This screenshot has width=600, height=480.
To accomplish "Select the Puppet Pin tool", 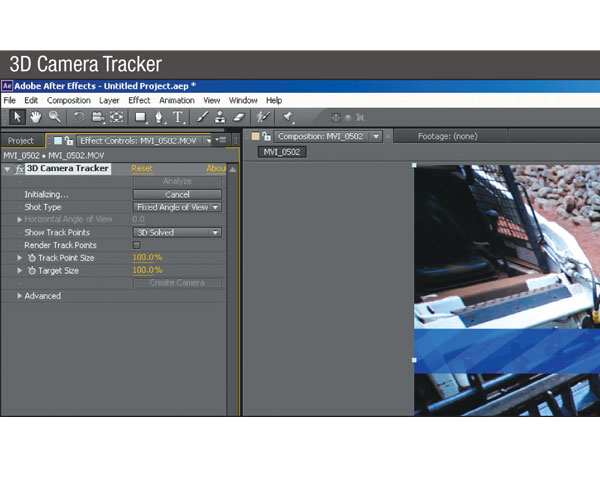I will point(288,117).
